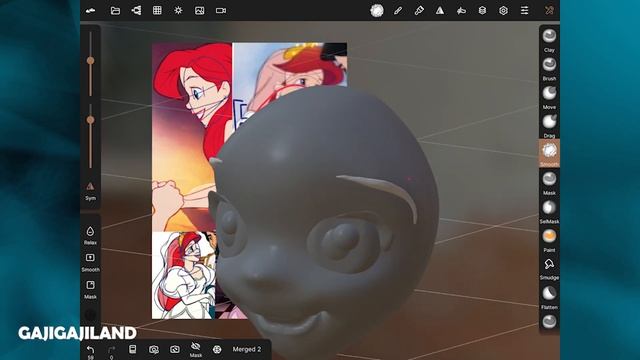Click the lower brush intensity slider handle
Image resolution: width=640 pixels, height=360 pixels.
click(x=91, y=120)
